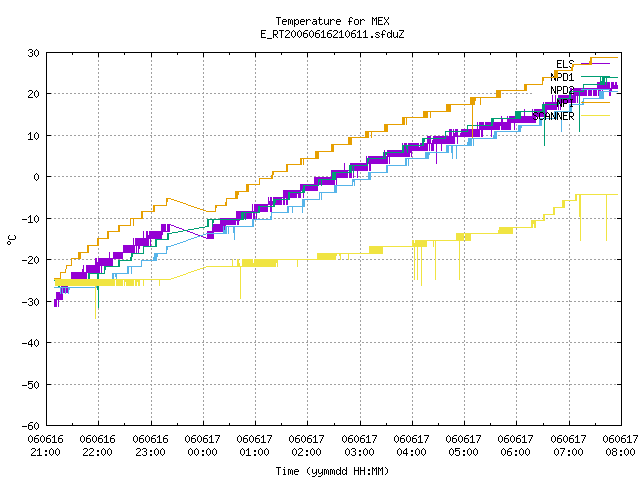This screenshot has height=480, width=640.
Task: Click the 'Time (yymmdd HH:MM)' x-axis label
Action: [332, 471]
